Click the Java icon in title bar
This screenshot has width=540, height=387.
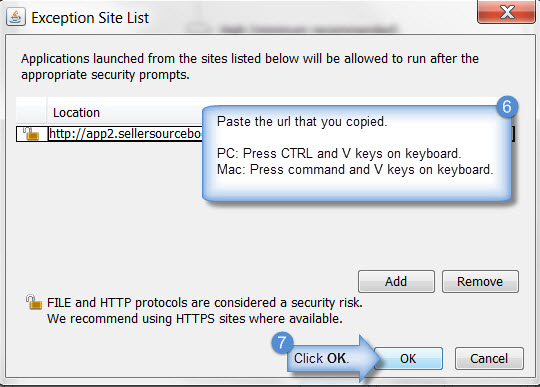15,17
